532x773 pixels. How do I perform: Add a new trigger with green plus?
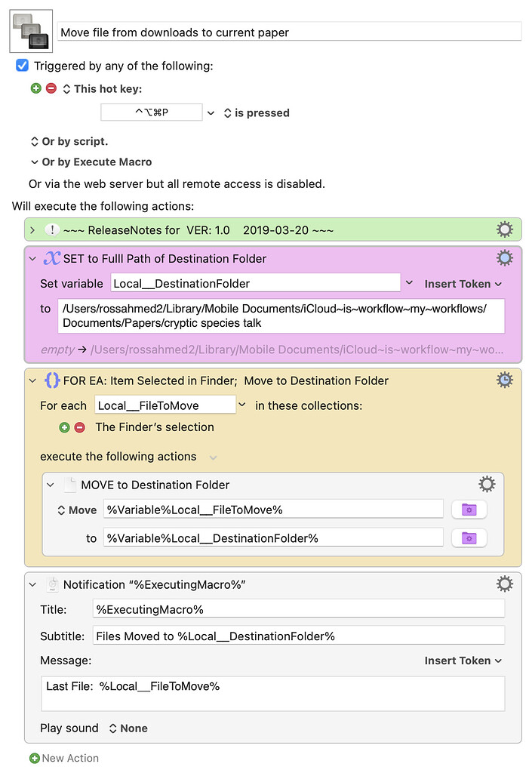tap(35, 88)
